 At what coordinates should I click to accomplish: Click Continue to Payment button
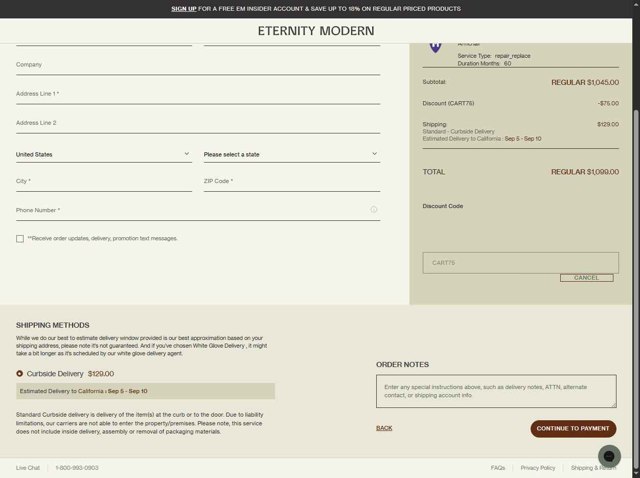pyautogui.click(x=573, y=429)
